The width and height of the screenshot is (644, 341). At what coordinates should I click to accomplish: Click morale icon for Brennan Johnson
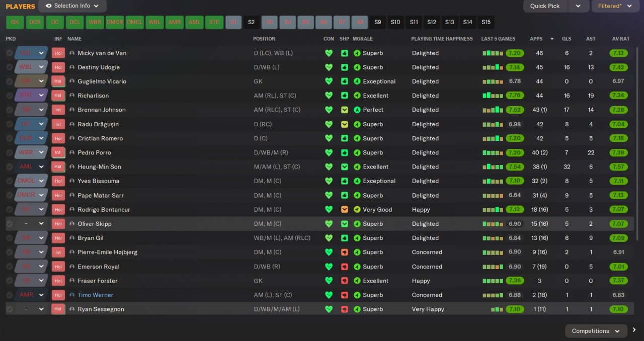point(357,110)
